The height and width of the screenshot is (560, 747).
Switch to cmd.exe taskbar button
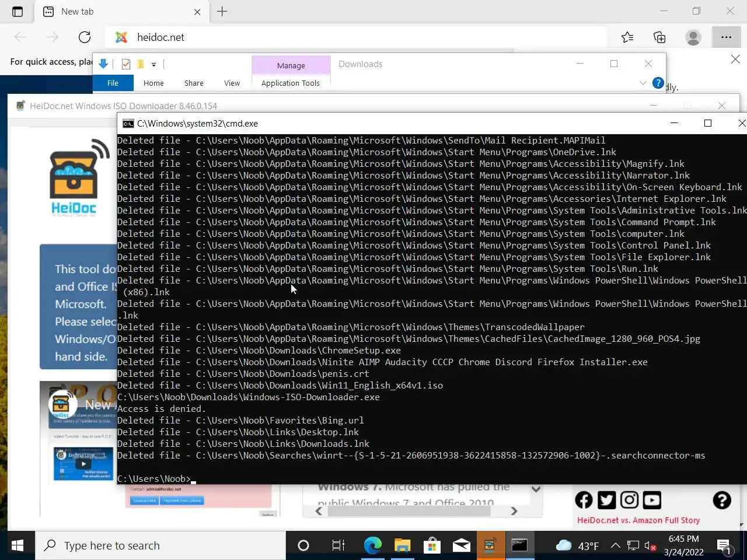[519, 545]
